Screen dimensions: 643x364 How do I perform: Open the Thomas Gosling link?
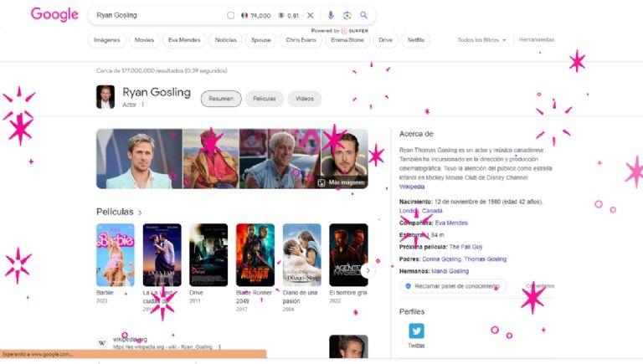point(485,259)
